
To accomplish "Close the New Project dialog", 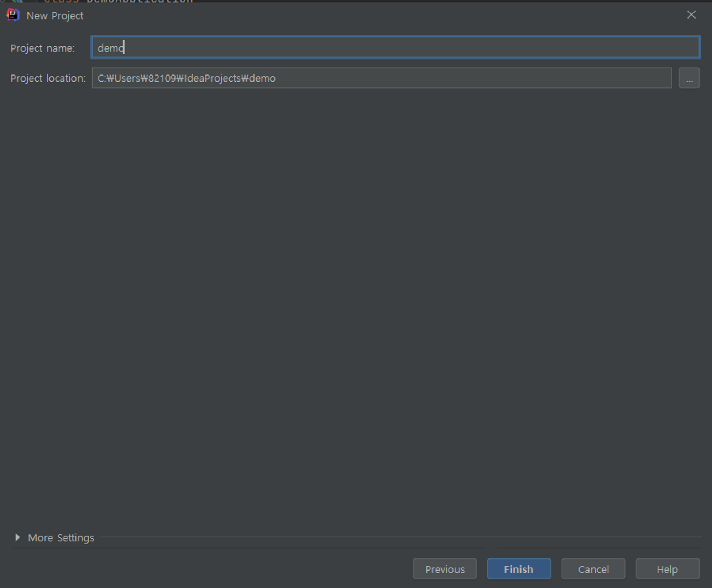I will coord(691,15).
